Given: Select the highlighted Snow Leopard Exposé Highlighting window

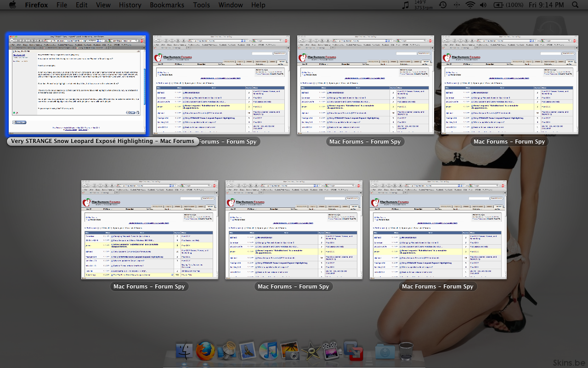Looking at the screenshot, I should (x=77, y=84).
